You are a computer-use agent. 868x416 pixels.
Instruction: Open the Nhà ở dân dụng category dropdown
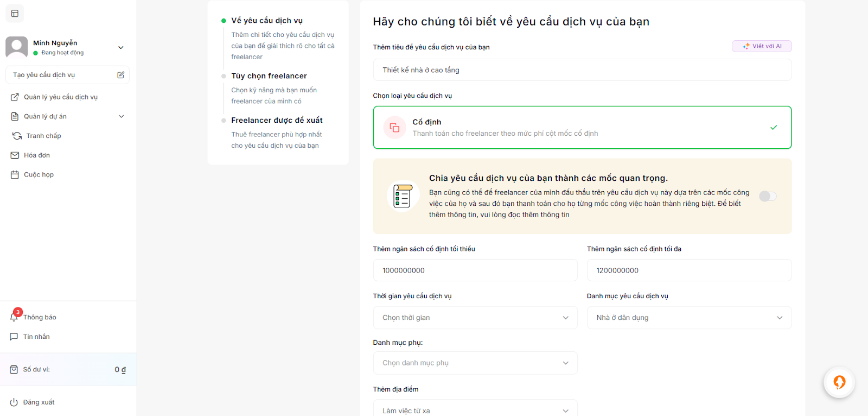pyautogui.click(x=688, y=318)
